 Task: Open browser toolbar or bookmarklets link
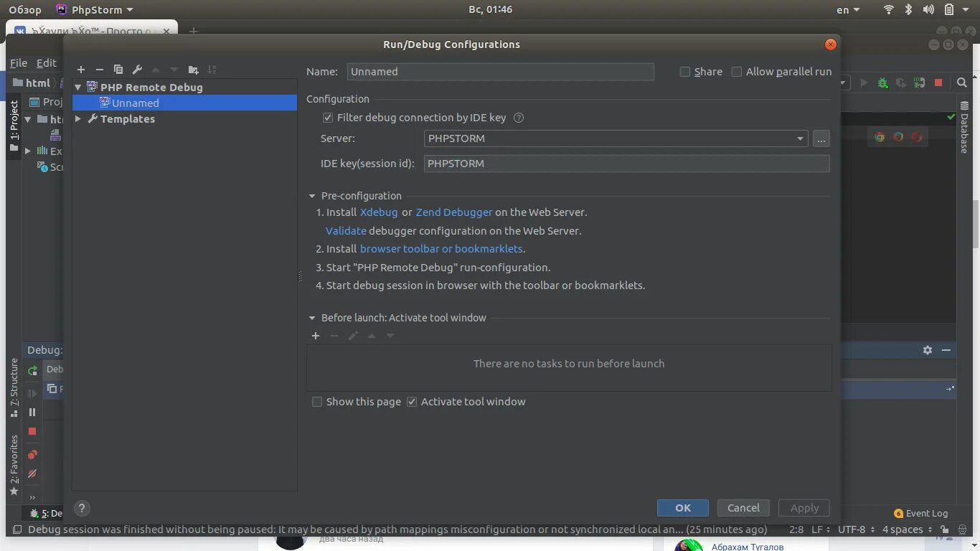pos(441,249)
